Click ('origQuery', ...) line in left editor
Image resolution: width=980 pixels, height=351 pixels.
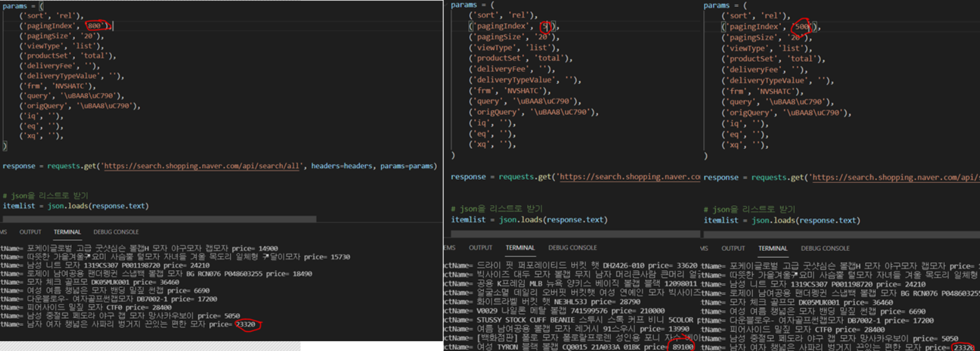(80, 106)
